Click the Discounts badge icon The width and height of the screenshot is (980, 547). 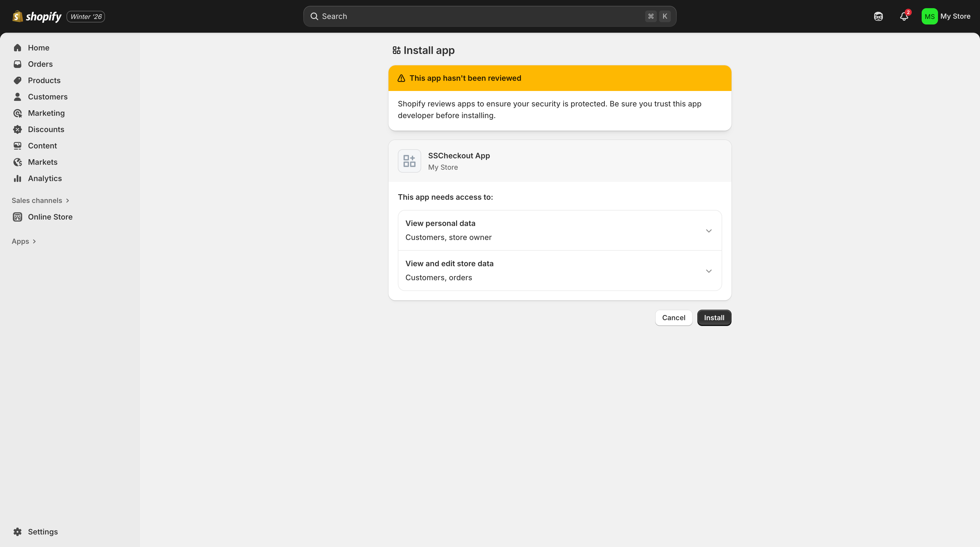point(17,129)
